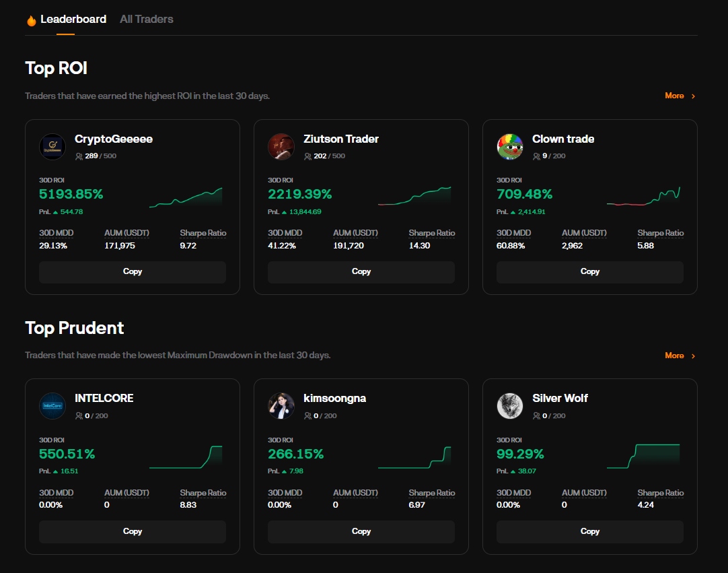Click 30D MDD label on Silver Wolf card

click(514, 493)
